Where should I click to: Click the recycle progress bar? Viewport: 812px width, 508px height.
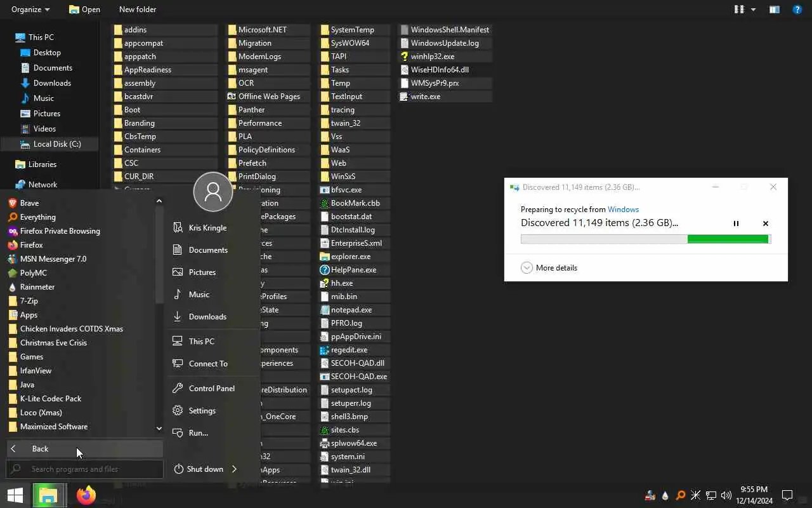(646, 239)
